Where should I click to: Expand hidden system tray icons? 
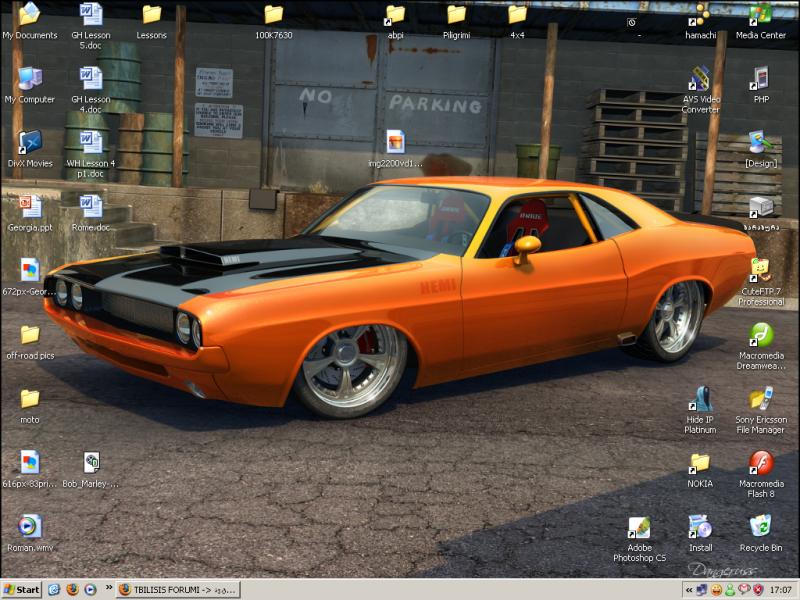[x=689, y=590]
